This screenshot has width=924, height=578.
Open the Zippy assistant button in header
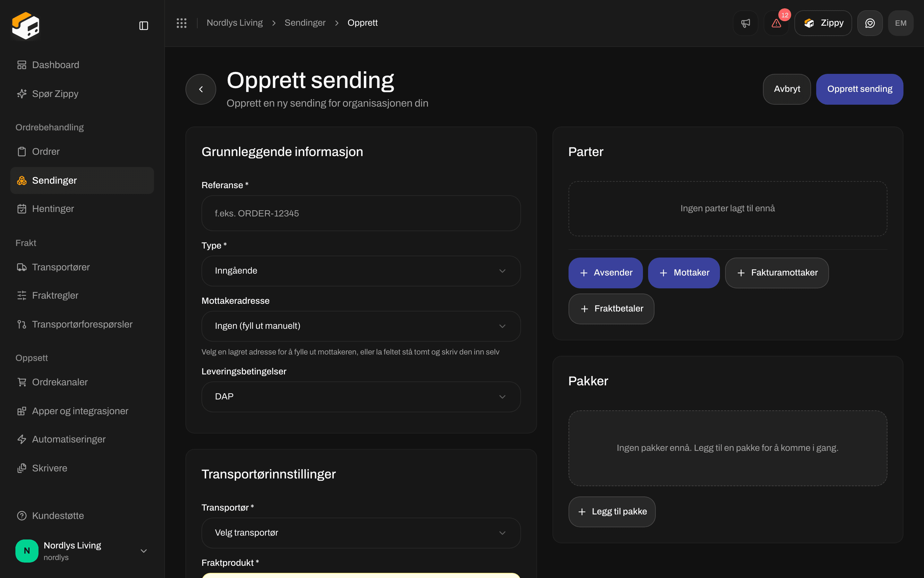pyautogui.click(x=823, y=23)
